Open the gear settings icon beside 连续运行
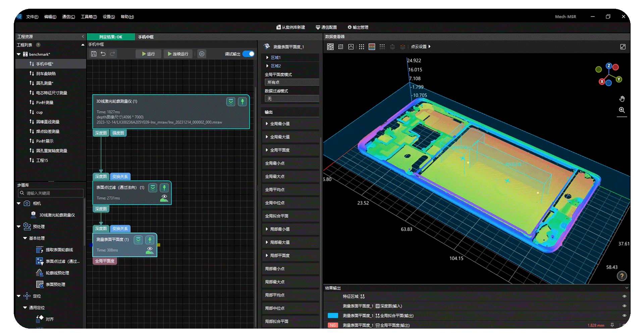This screenshot has width=644, height=336. tap(202, 54)
